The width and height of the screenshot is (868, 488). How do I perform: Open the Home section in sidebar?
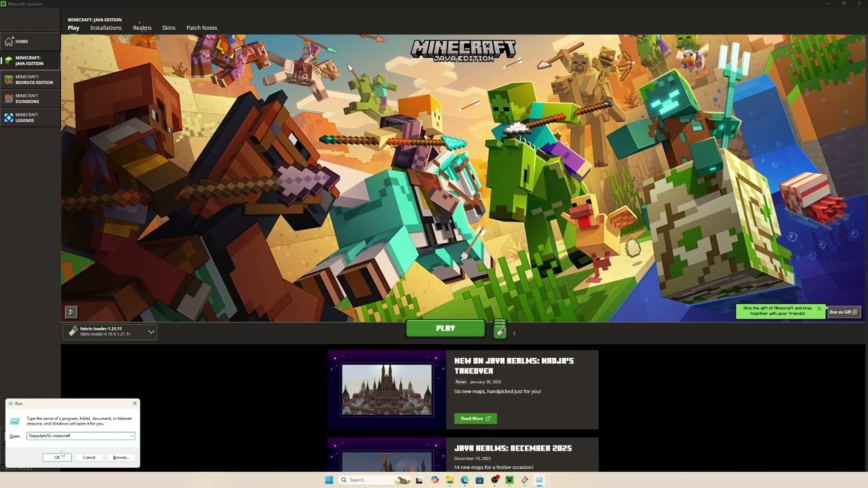30,41
